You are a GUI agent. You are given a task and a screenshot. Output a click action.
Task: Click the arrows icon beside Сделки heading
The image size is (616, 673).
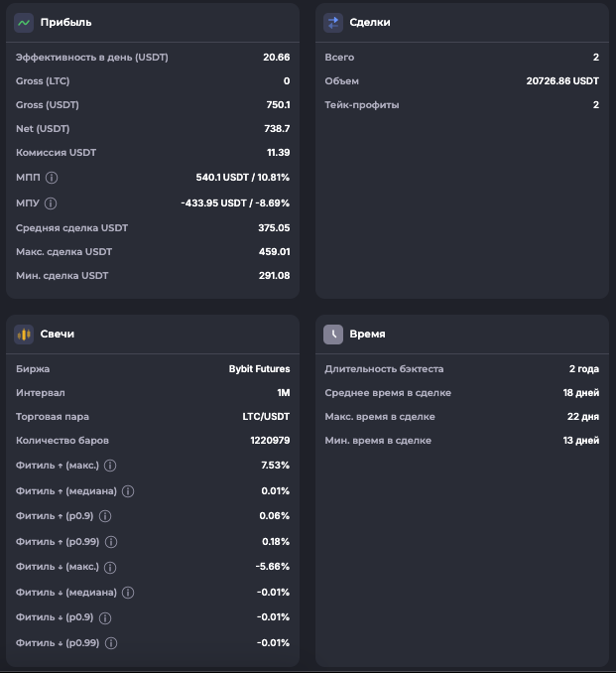333,22
